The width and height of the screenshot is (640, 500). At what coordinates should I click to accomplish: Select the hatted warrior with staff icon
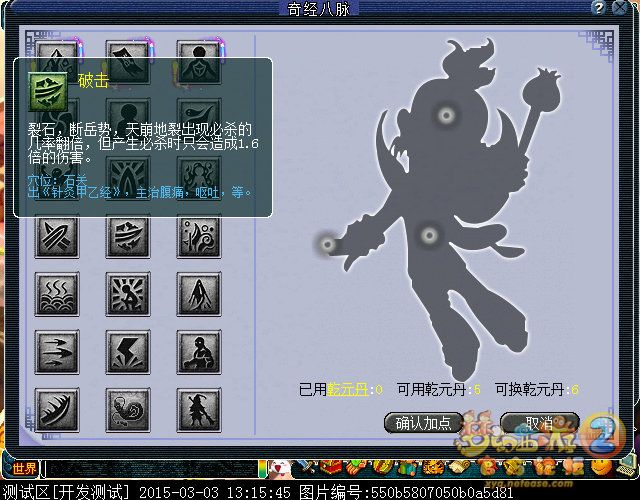pos(199,410)
